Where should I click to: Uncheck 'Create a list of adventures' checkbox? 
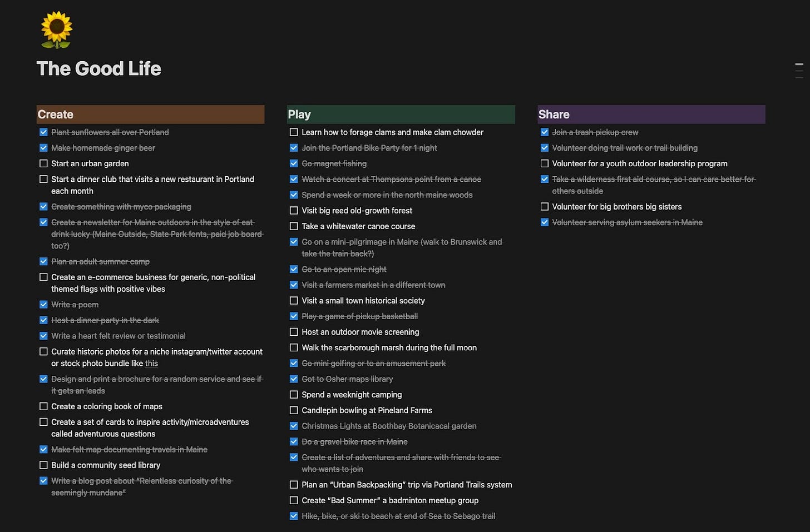tap(294, 457)
